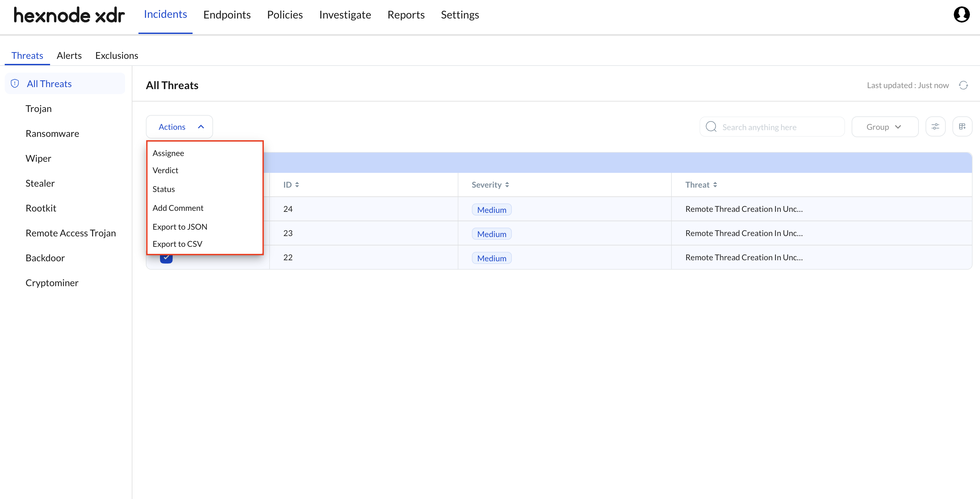Open Remote Thread Creation threat in row 24

point(744,209)
